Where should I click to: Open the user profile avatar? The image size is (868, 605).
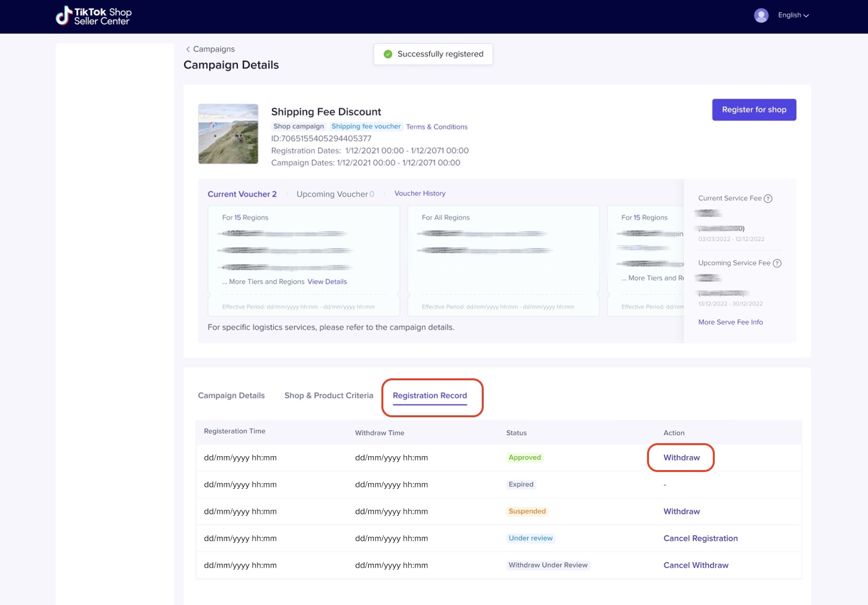point(761,15)
